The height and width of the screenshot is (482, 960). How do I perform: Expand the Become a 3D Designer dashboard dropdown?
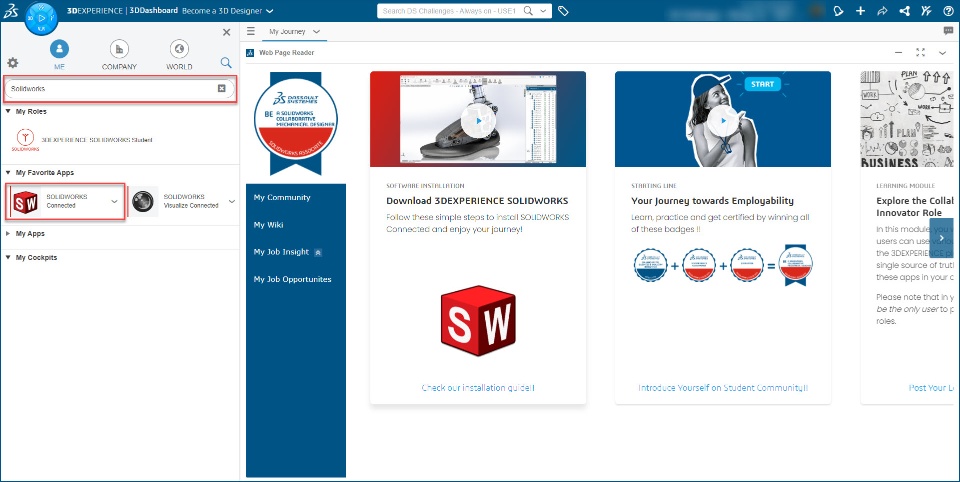(x=270, y=11)
